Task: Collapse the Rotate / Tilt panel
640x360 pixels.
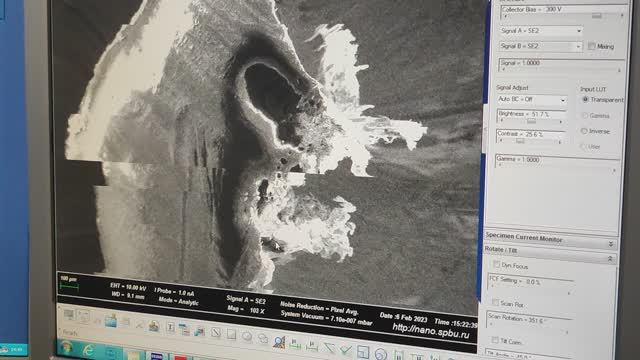Action: pos(610,259)
